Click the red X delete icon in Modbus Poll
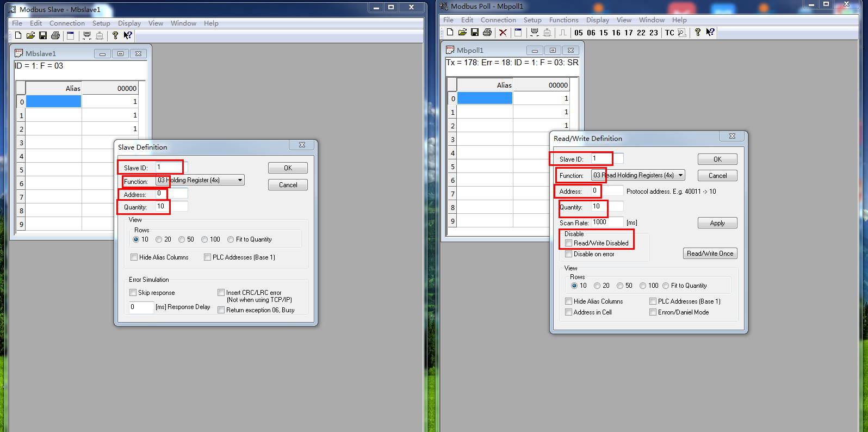The width and height of the screenshot is (868, 432). point(503,32)
